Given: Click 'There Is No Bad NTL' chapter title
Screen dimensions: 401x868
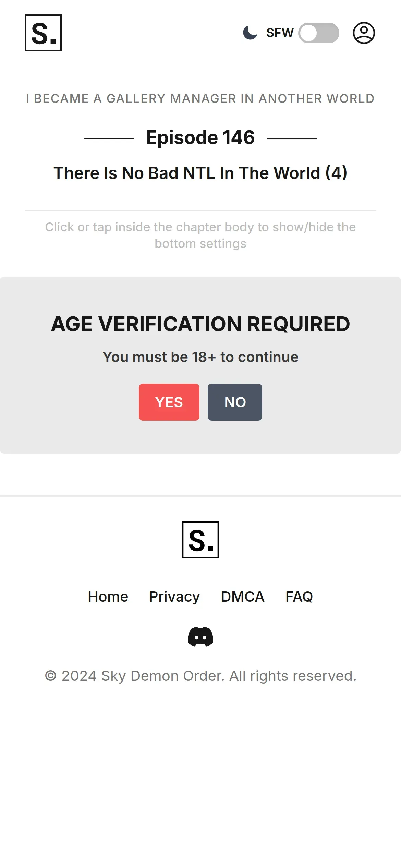Looking at the screenshot, I should pyautogui.click(x=200, y=173).
